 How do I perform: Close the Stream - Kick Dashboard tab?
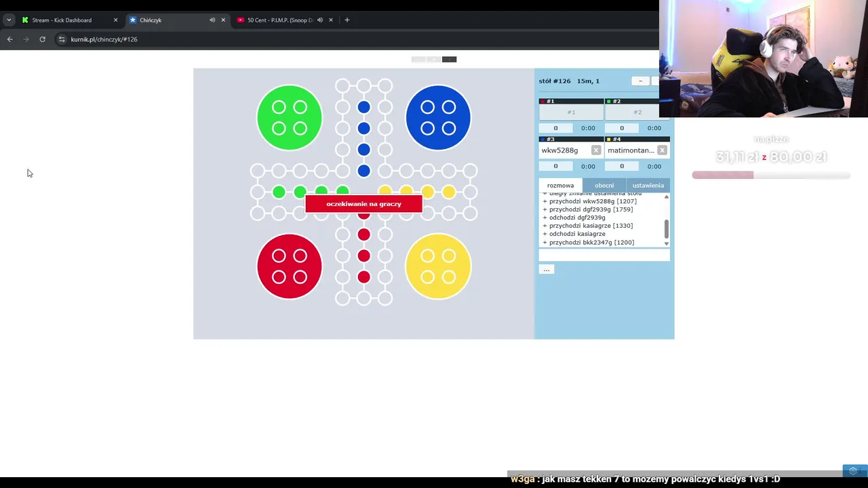115,20
